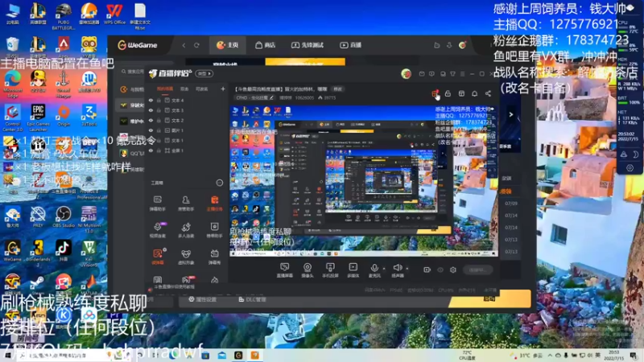
Task: Add a 摄像头 camera source
Action: click(x=308, y=270)
